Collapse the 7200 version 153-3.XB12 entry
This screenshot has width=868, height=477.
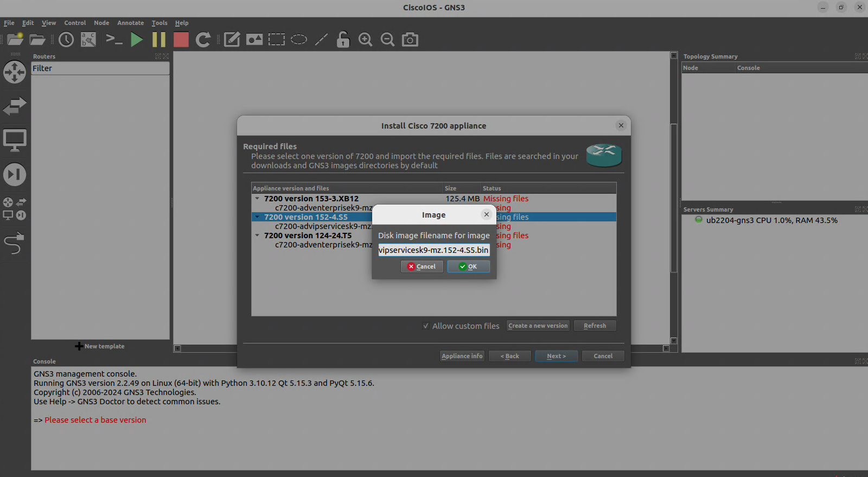click(257, 199)
